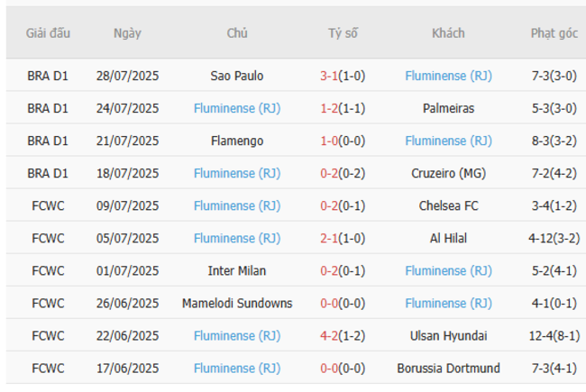The width and height of the screenshot is (586, 392).
Task: Select the "Khách" column header
Action: pos(448,33)
